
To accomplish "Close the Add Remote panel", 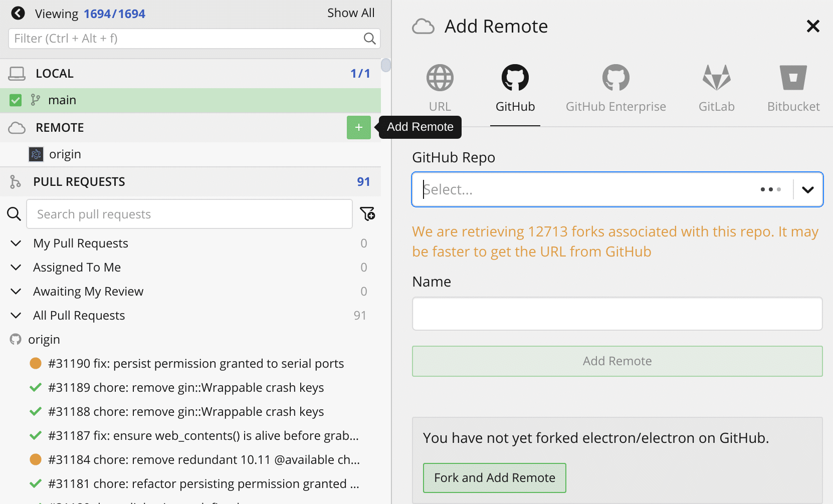I will point(813,26).
